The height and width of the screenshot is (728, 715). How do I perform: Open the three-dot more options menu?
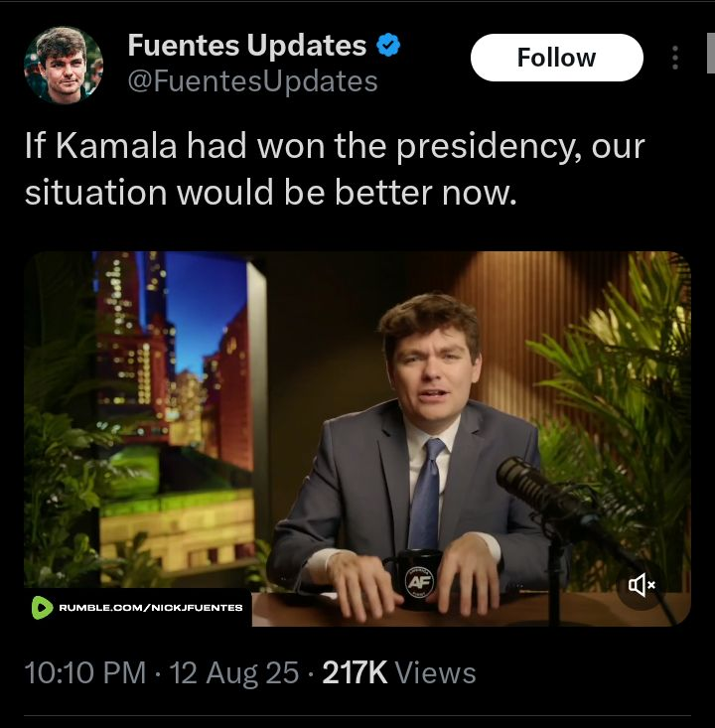(675, 59)
